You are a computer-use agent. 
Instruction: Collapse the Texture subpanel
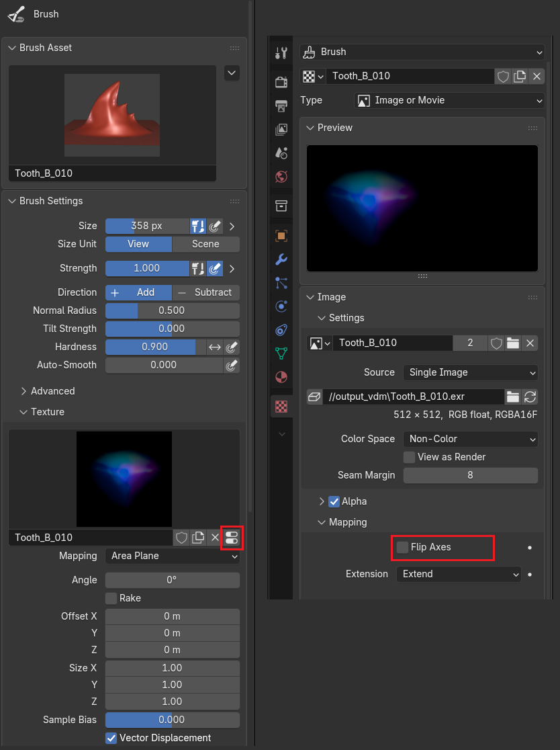42,413
